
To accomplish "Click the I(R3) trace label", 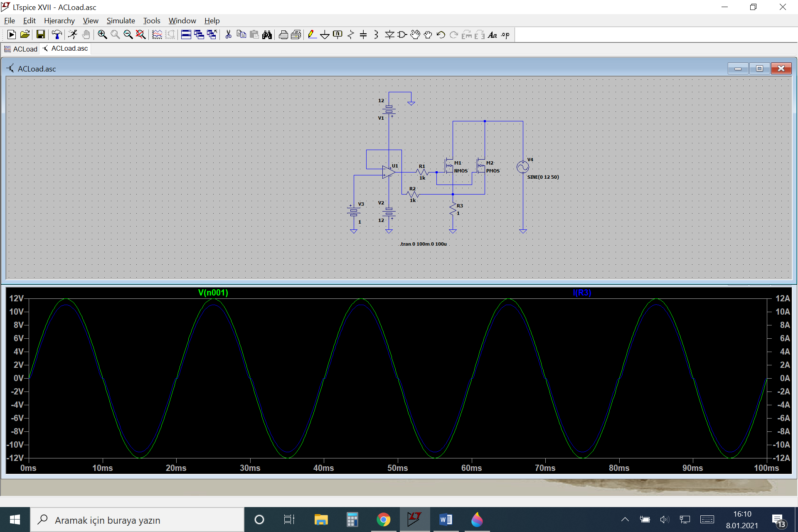I will [x=581, y=293].
